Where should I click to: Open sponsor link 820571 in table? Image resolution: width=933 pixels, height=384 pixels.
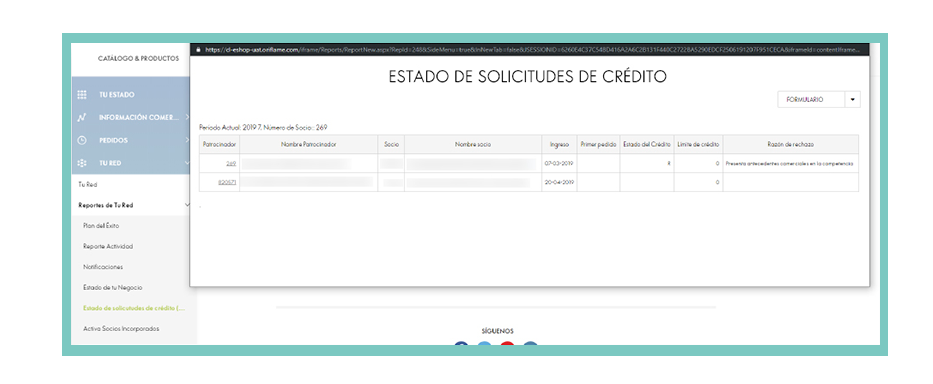(x=227, y=182)
